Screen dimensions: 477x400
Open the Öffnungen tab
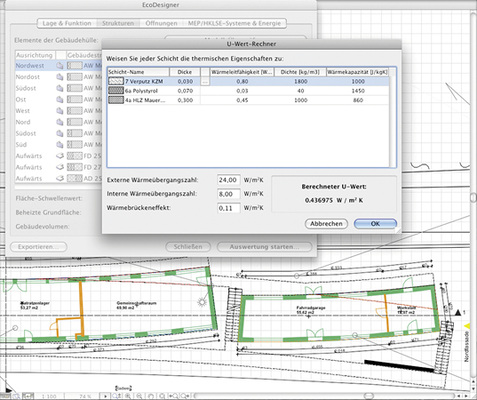pyautogui.click(x=161, y=23)
